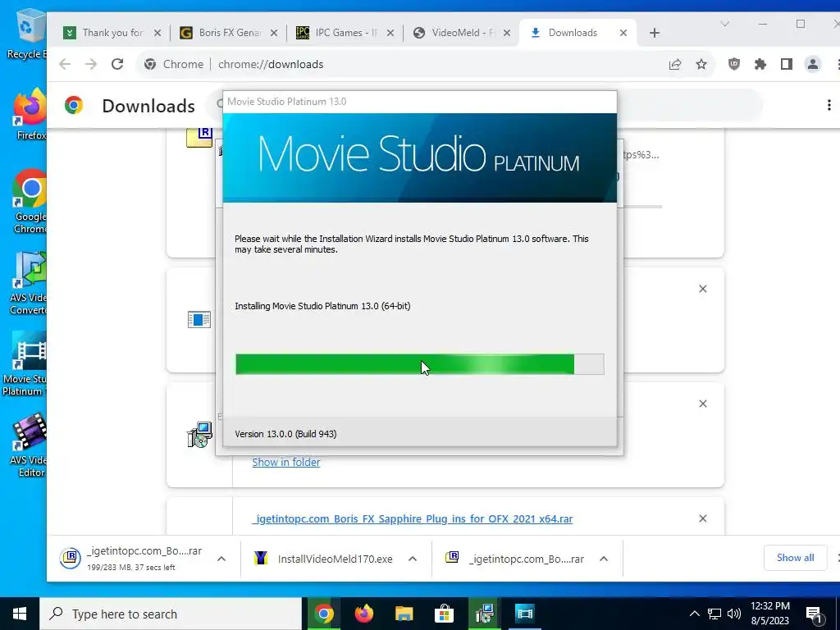Remove the download entry with Show in folder

tap(703, 404)
